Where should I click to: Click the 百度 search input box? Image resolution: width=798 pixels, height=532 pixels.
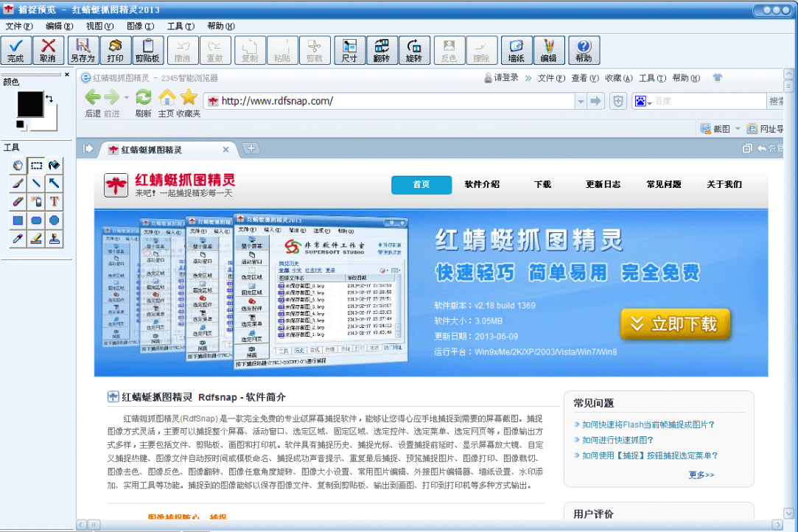point(710,101)
